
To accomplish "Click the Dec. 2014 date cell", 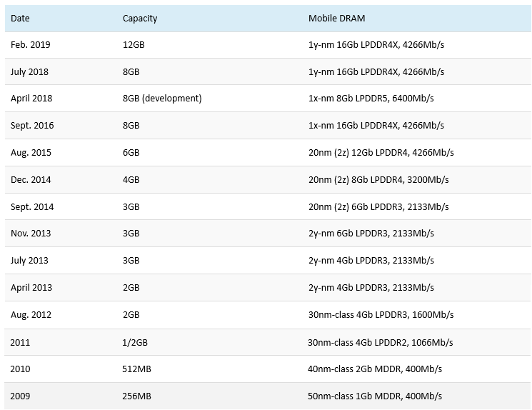I will coord(31,180).
